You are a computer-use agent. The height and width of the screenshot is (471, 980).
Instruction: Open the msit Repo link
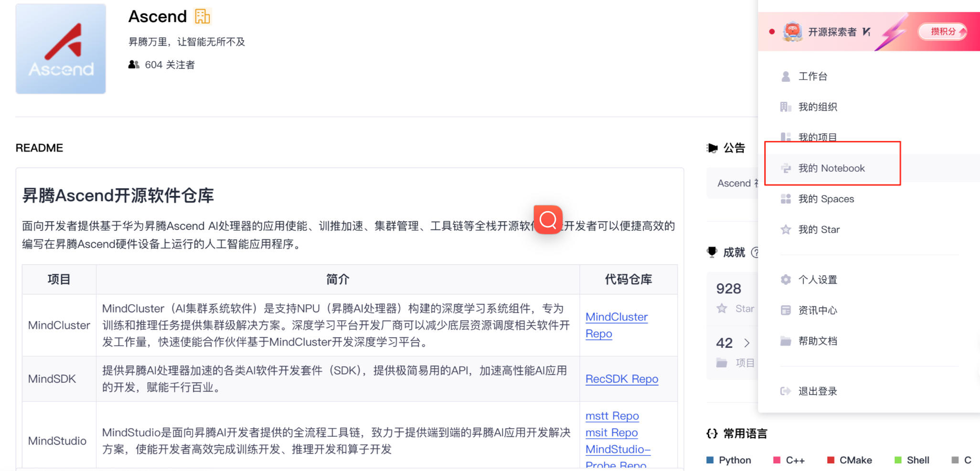pos(612,433)
